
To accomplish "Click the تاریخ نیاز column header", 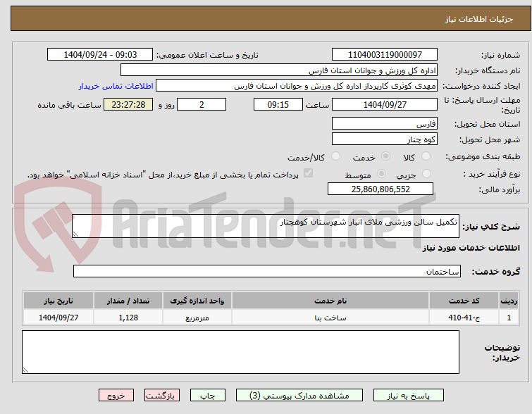I will (58, 301).
